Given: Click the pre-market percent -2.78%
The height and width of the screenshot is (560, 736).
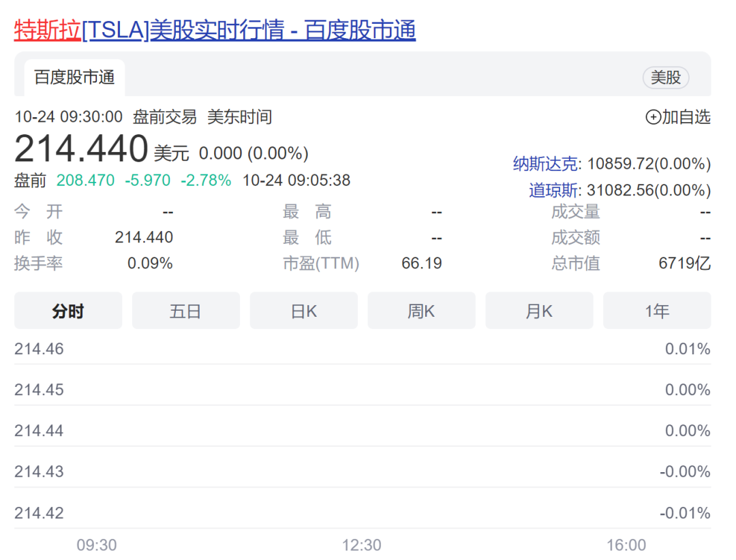Looking at the screenshot, I should coord(206,181).
